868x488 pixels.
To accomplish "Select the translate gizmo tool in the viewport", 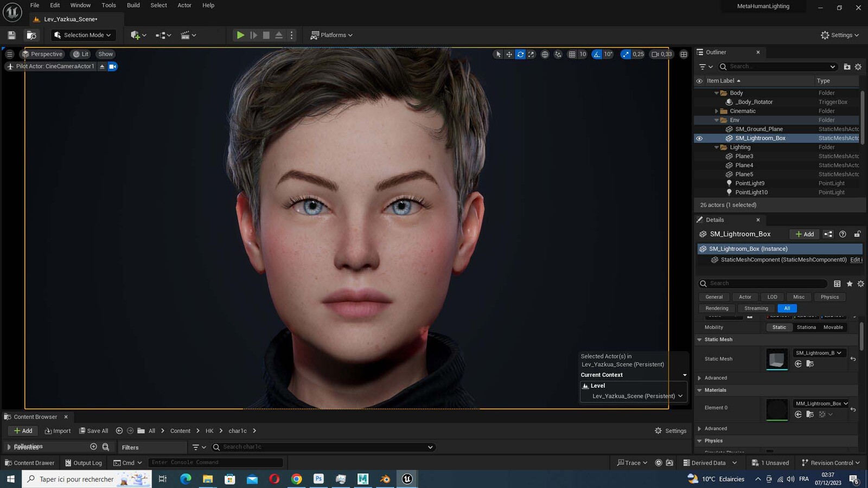I will (x=509, y=54).
